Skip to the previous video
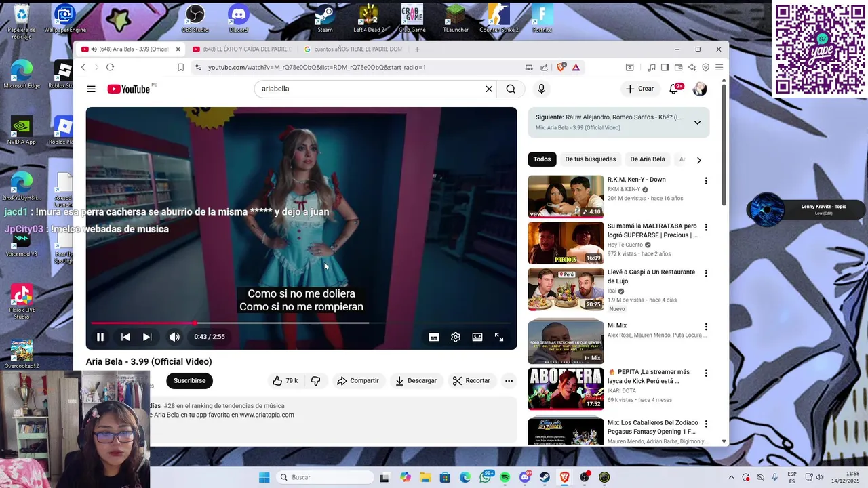The image size is (868, 488). pyautogui.click(x=125, y=337)
